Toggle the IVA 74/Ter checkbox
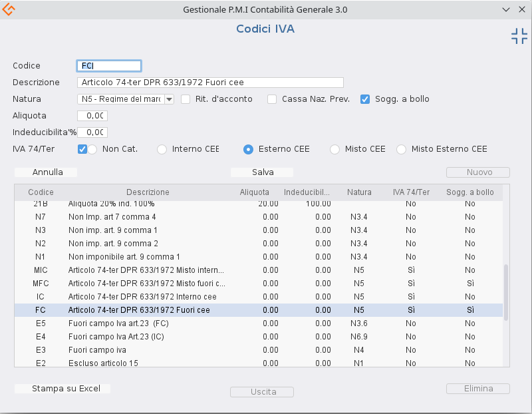Image resolution: width=532 pixels, height=414 pixels. pyautogui.click(x=82, y=149)
